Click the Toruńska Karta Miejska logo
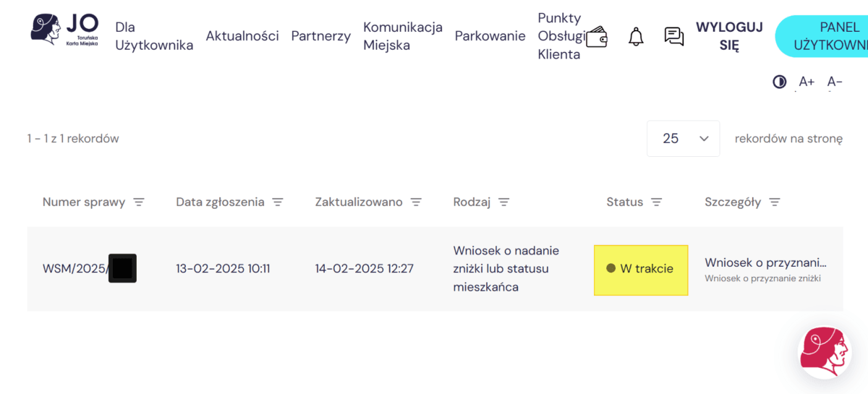The width and height of the screenshot is (868, 394). coord(65,30)
